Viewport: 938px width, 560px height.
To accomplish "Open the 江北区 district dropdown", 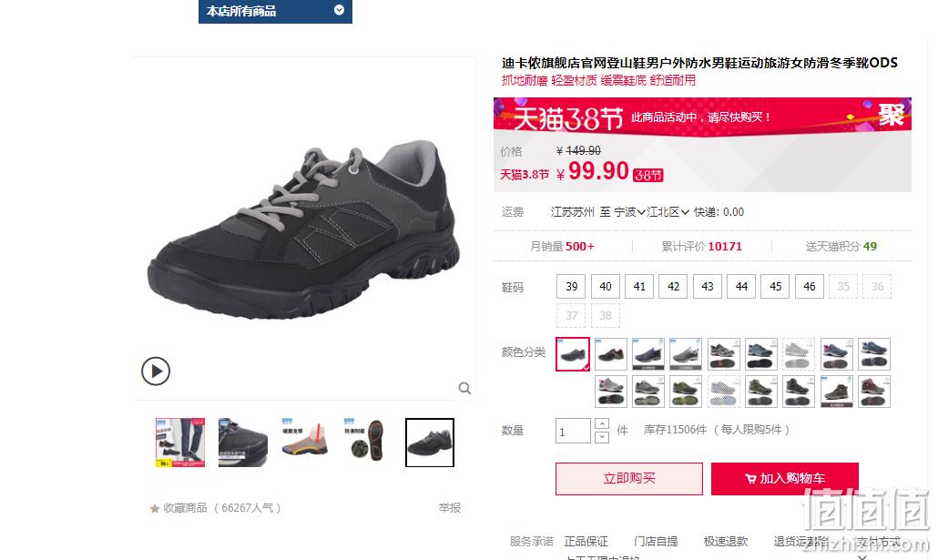I will coord(668,212).
